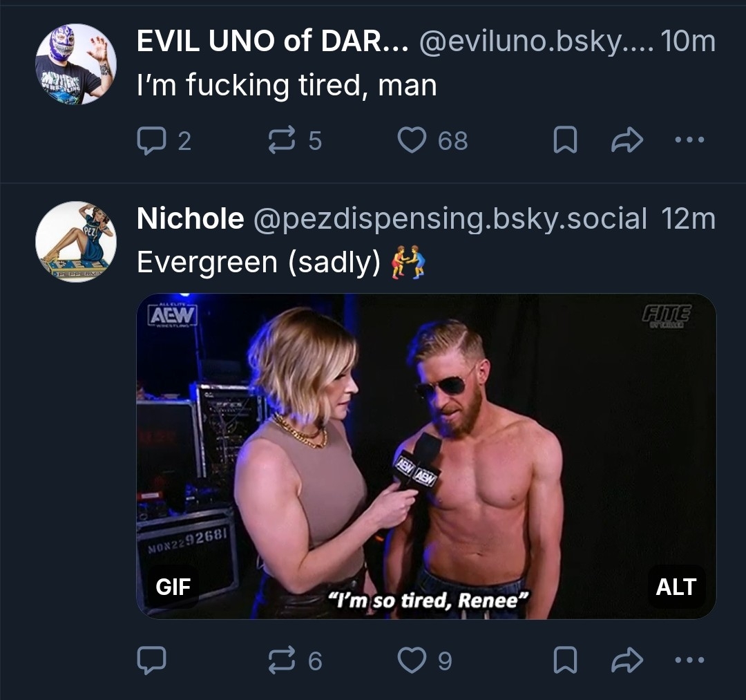
Task: Repost Nichole's Evergreen post
Action: [281, 661]
